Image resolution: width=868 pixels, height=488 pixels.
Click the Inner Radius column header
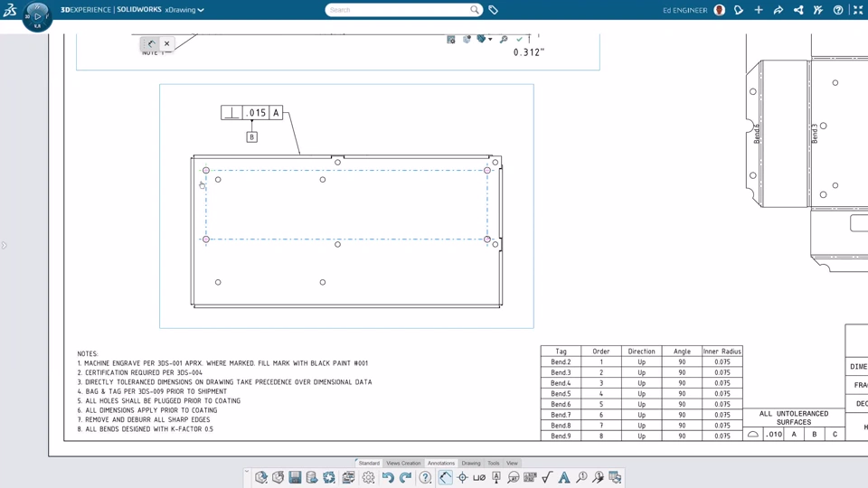722,352
